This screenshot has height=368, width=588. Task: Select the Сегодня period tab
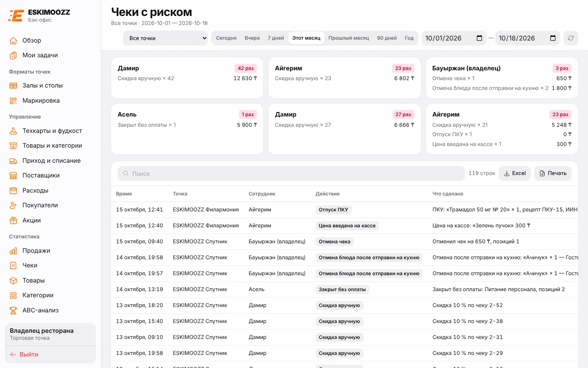tap(226, 38)
